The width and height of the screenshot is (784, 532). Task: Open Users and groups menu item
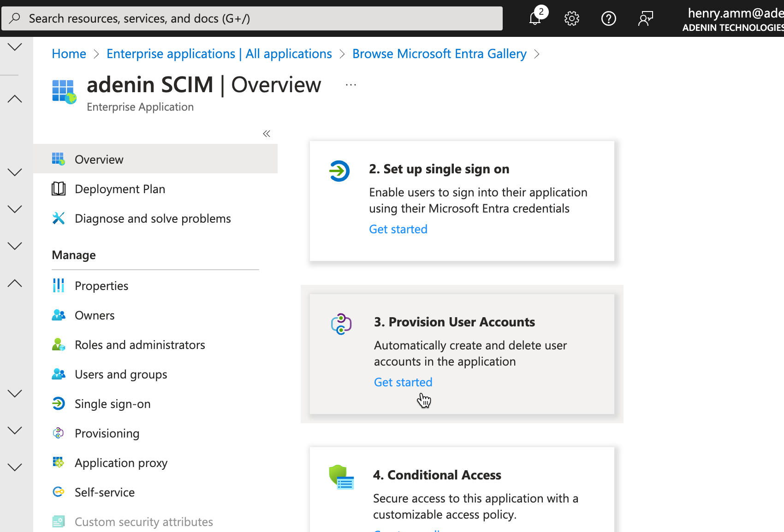[x=121, y=374]
